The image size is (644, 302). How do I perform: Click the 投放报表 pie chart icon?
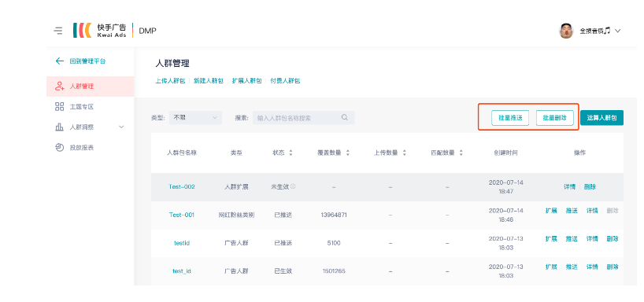coord(60,147)
